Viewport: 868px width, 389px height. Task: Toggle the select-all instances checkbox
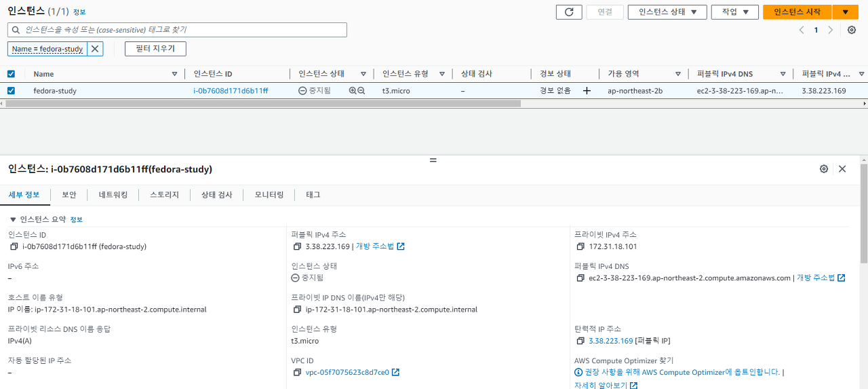pyautogui.click(x=11, y=74)
